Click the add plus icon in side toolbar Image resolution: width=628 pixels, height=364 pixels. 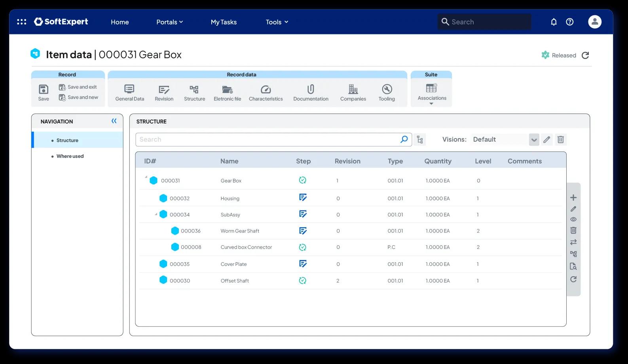point(573,197)
